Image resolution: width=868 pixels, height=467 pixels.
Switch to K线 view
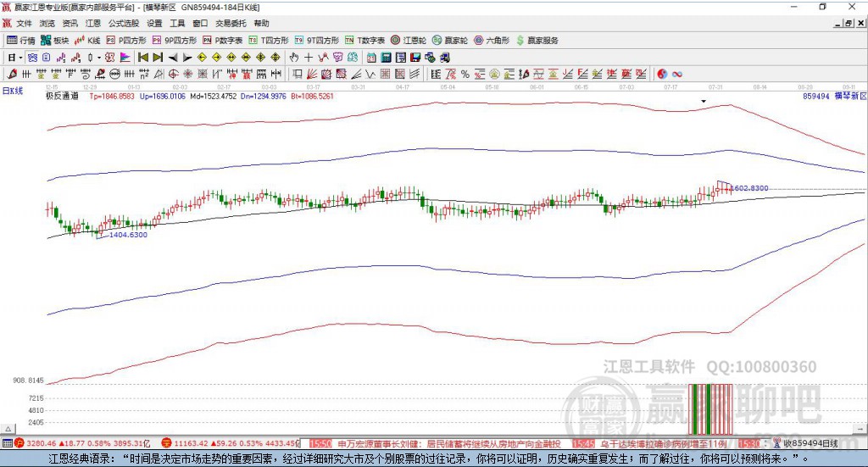(x=87, y=41)
